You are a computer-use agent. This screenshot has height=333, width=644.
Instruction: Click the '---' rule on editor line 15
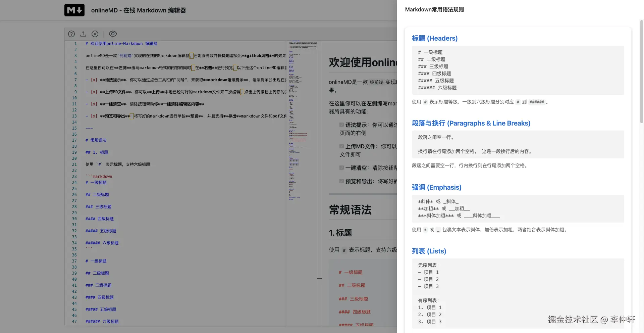(89, 128)
